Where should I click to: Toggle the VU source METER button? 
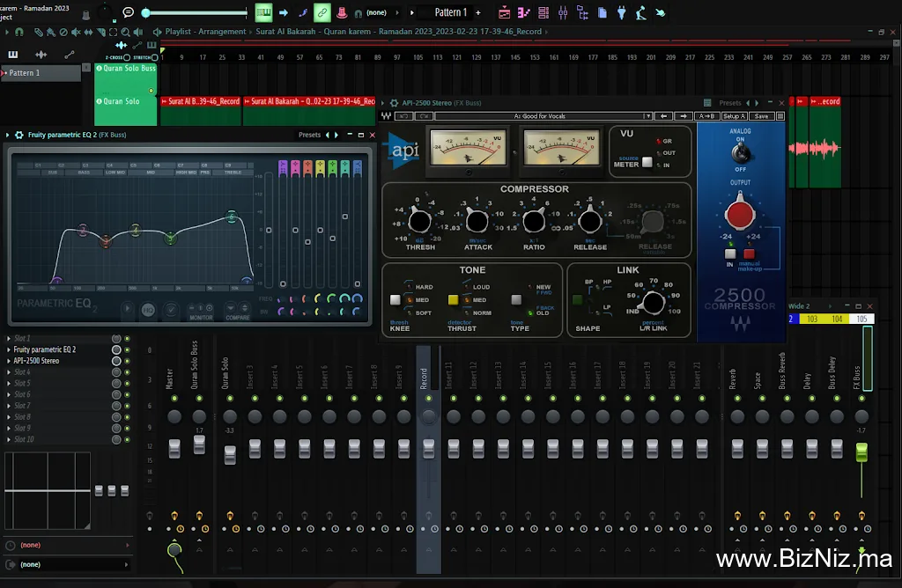647,162
